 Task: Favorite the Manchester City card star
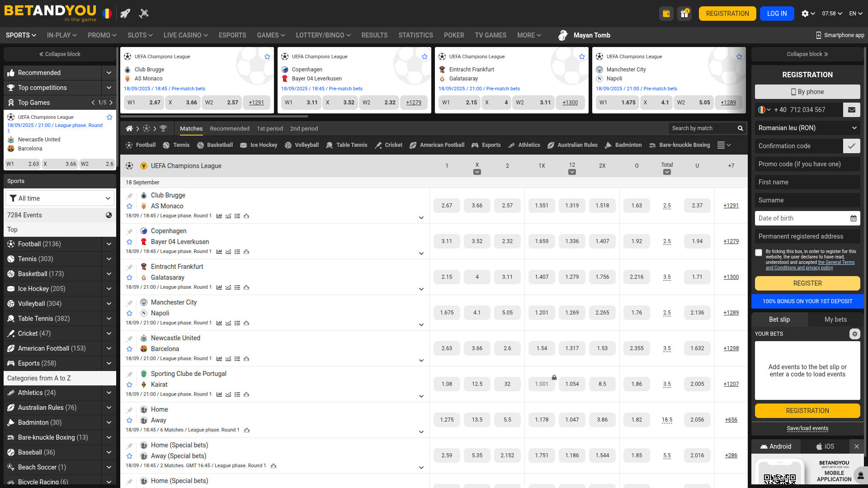tap(739, 56)
